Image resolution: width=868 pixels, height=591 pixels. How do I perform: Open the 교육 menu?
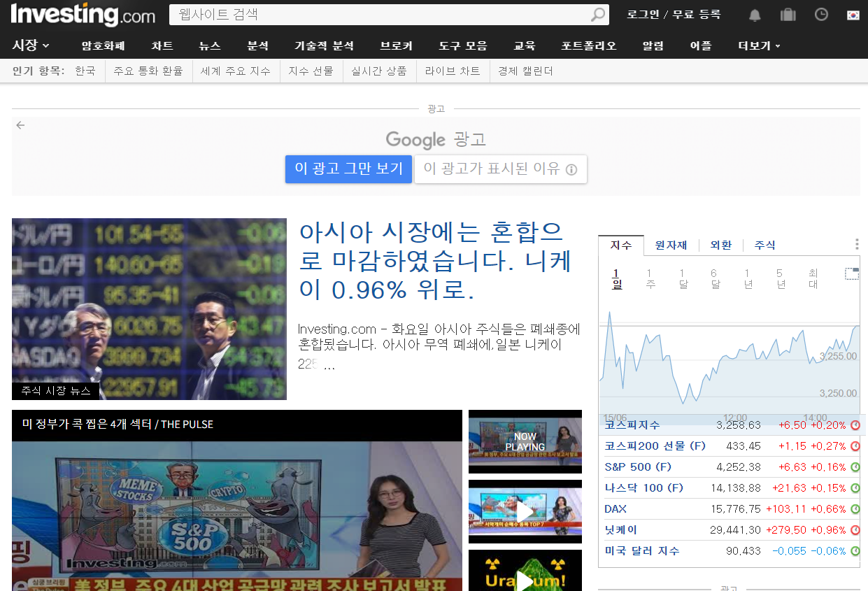pos(524,46)
